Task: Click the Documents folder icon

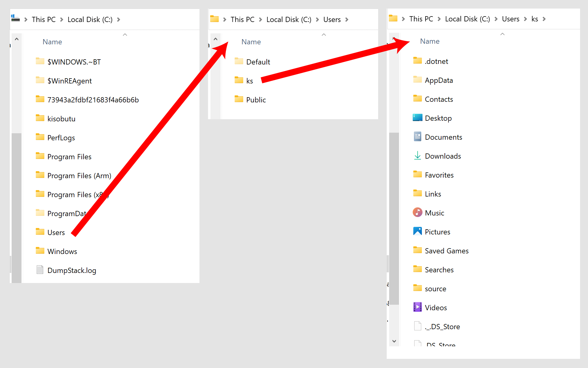Action: click(417, 137)
